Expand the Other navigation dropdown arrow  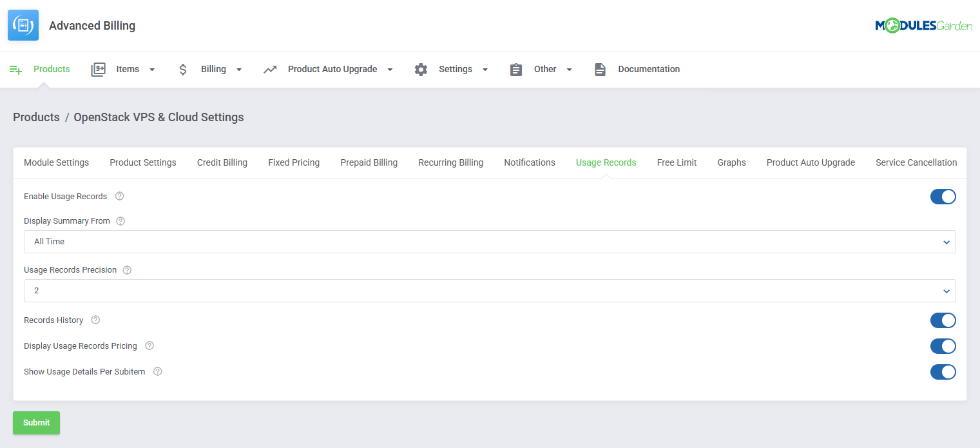(x=569, y=69)
